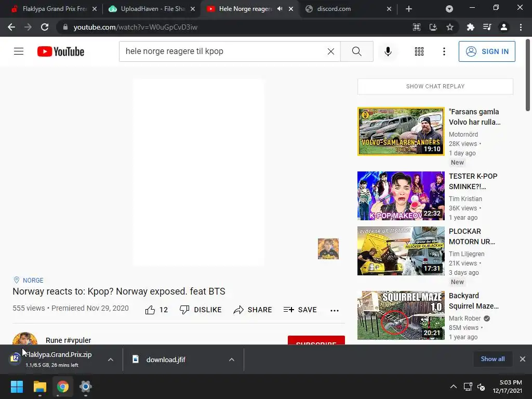Click Show all downloads

(493, 359)
